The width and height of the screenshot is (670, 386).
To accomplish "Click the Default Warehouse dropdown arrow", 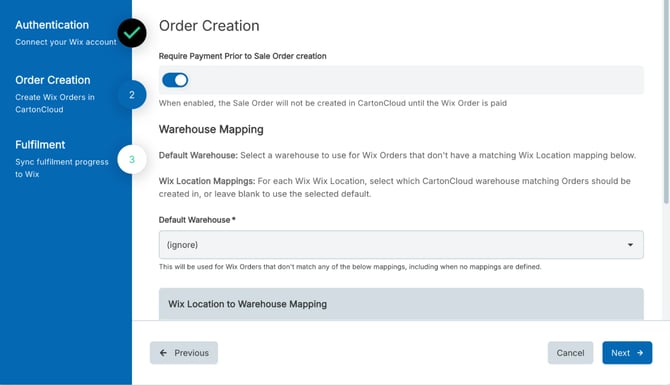I will pyautogui.click(x=630, y=245).
